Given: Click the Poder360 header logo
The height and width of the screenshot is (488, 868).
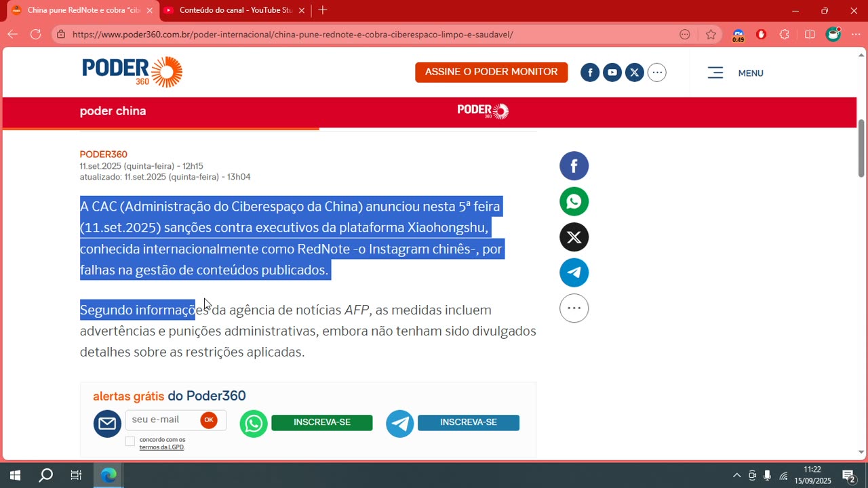Looking at the screenshot, I should tap(132, 72).
